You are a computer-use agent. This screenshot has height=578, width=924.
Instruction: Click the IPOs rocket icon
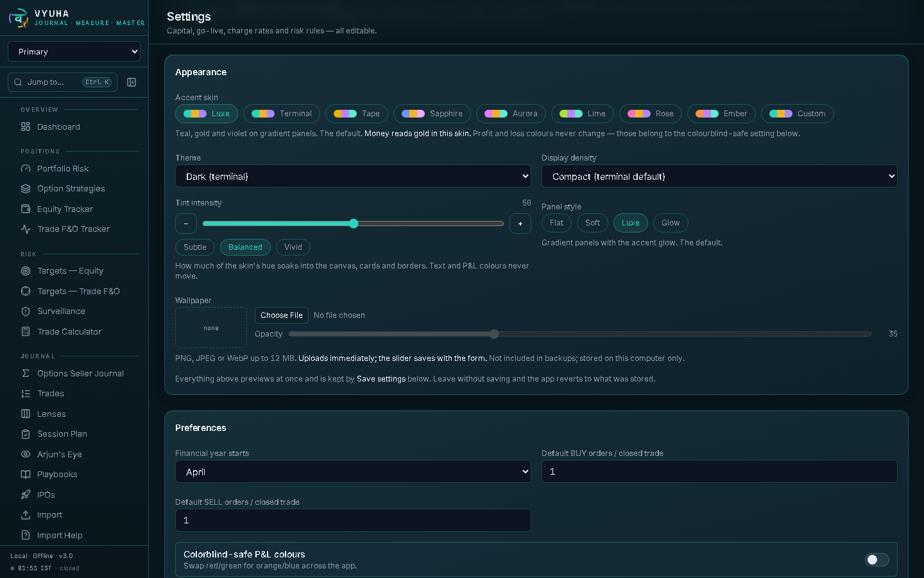(x=26, y=495)
